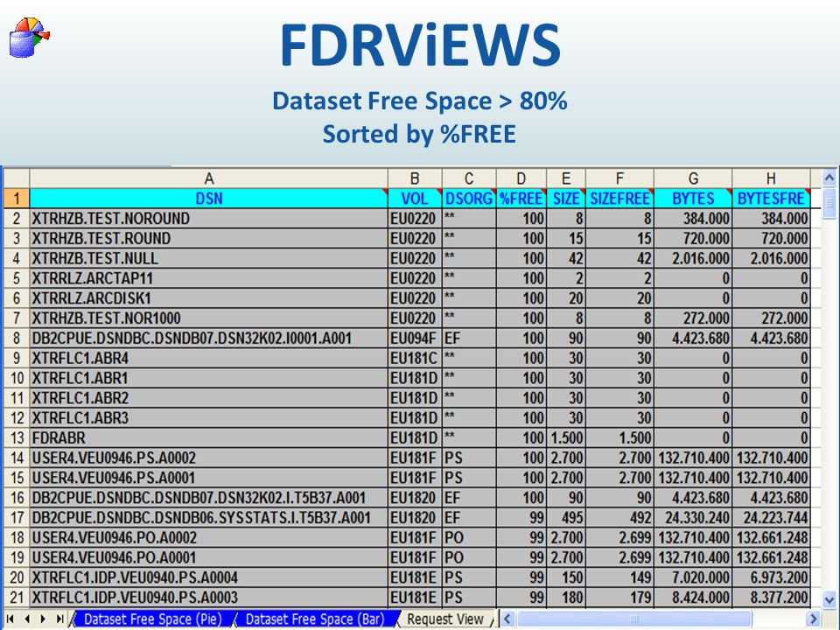840x630 pixels.
Task: Go to last sheet tab navigation arrow
Action: (x=59, y=619)
